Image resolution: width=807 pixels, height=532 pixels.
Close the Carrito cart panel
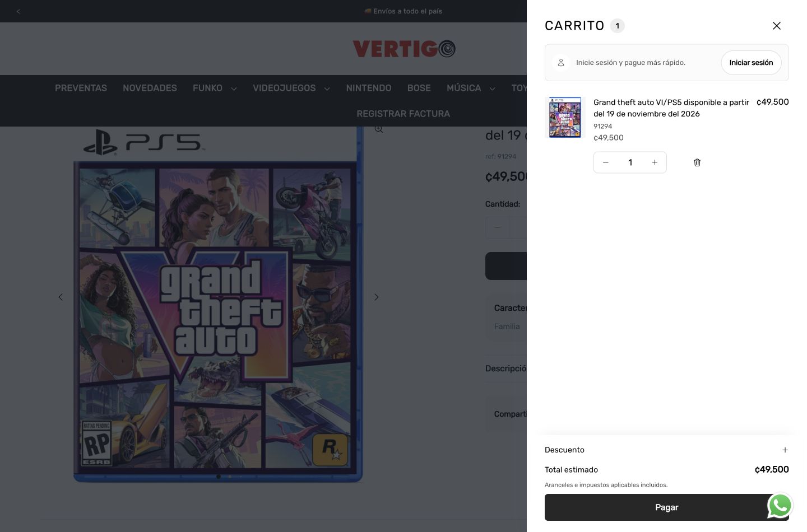(x=776, y=26)
